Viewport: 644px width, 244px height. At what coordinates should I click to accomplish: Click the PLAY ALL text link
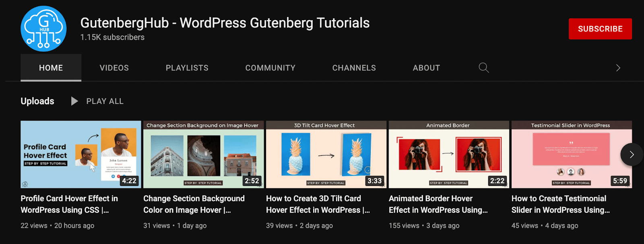click(105, 101)
